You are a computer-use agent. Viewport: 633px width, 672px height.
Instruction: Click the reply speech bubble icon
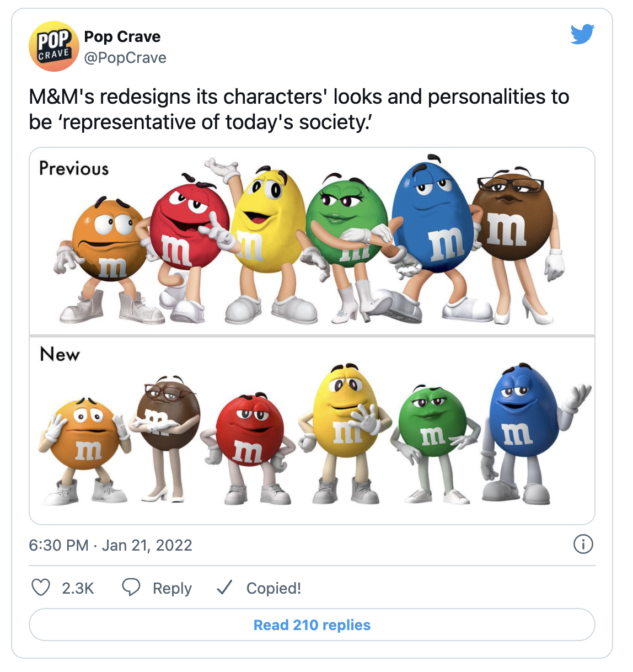pos(131,588)
